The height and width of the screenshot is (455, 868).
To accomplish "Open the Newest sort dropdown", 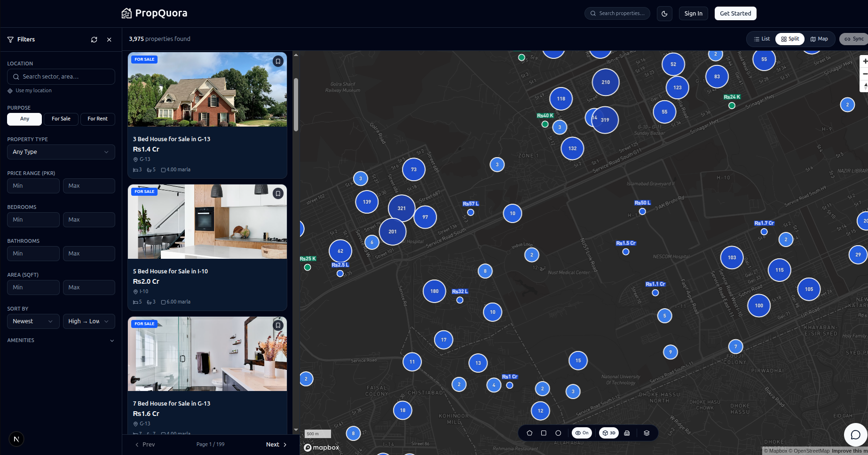I will [x=33, y=321].
